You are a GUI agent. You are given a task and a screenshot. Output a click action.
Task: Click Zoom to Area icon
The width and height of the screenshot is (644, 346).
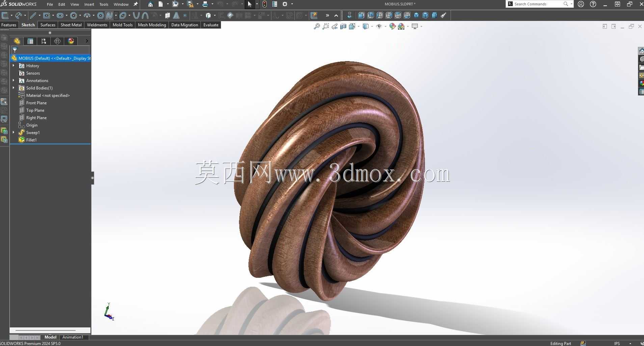pos(326,26)
